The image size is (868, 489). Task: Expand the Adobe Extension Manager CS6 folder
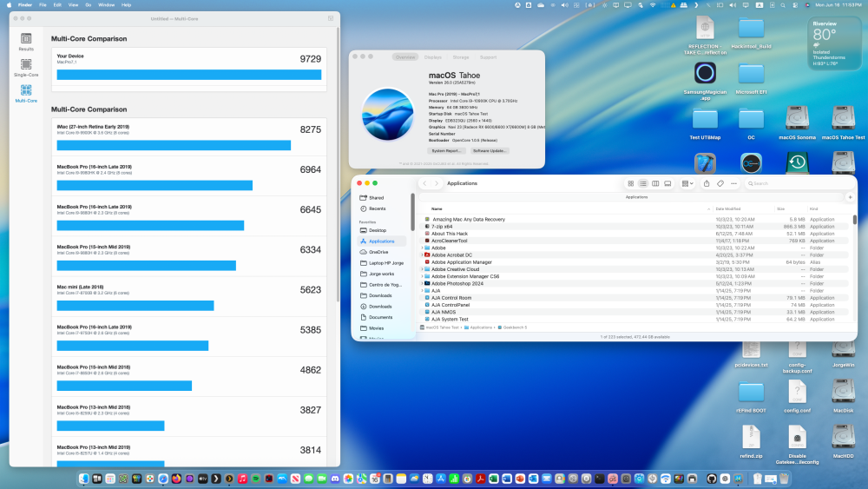[423, 276]
